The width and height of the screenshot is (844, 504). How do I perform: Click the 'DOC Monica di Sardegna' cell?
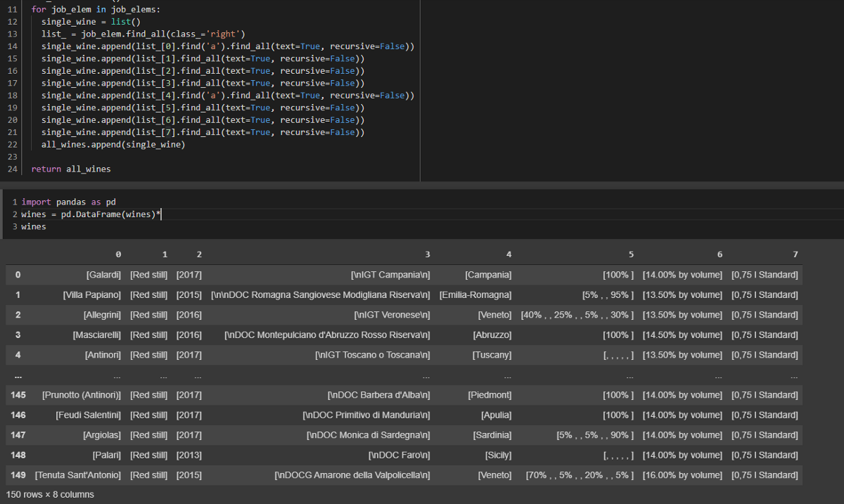pos(369,435)
